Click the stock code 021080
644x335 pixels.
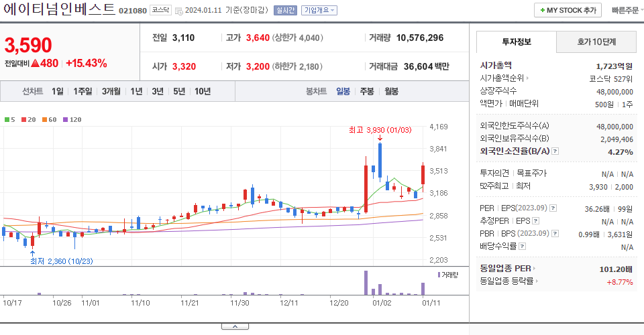133,11
